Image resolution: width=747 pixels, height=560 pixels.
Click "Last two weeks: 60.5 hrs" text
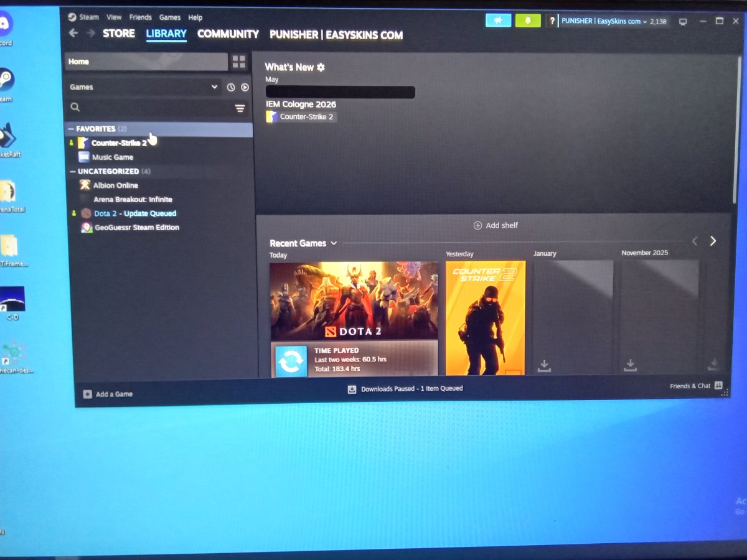pos(350,360)
